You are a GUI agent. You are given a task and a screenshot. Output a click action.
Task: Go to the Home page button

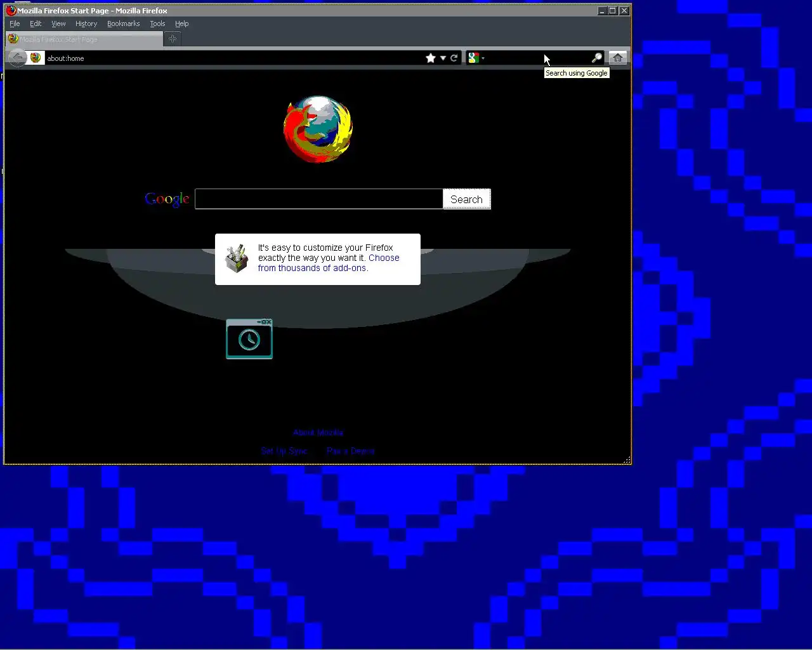pyautogui.click(x=617, y=58)
